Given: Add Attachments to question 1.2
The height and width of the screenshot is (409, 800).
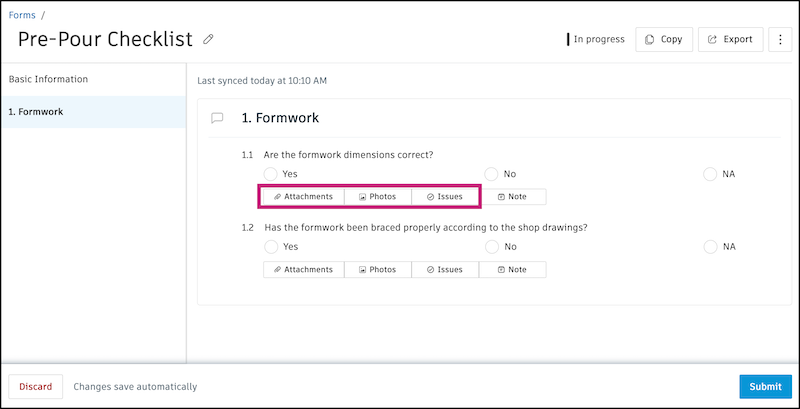Looking at the screenshot, I should (304, 269).
